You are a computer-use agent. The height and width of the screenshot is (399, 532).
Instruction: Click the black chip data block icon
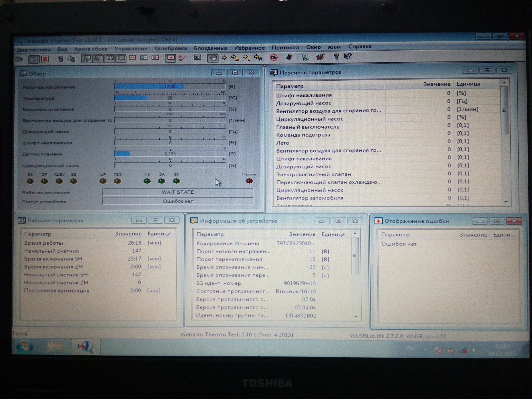(x=289, y=57)
